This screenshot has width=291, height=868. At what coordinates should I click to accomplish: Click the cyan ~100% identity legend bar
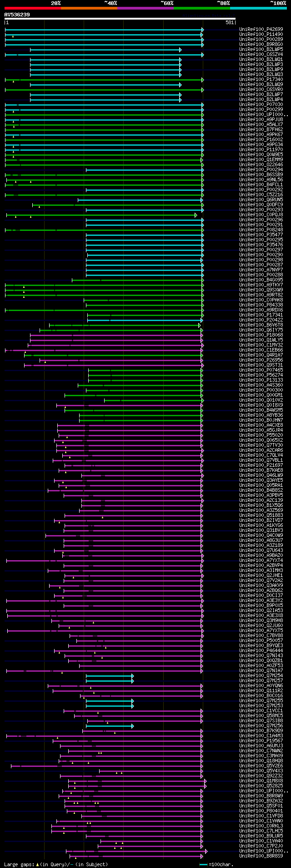(258, 8)
